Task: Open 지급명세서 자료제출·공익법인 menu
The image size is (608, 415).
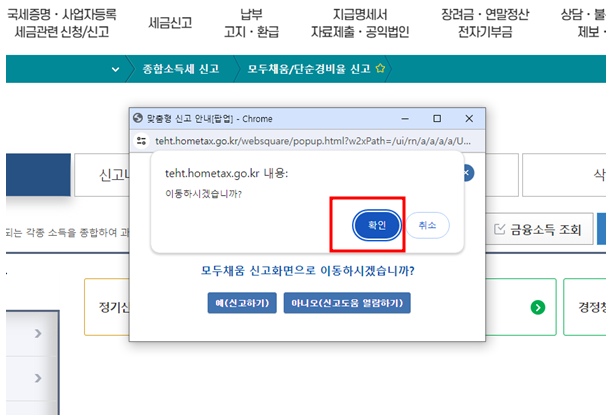Action: pyautogui.click(x=360, y=23)
